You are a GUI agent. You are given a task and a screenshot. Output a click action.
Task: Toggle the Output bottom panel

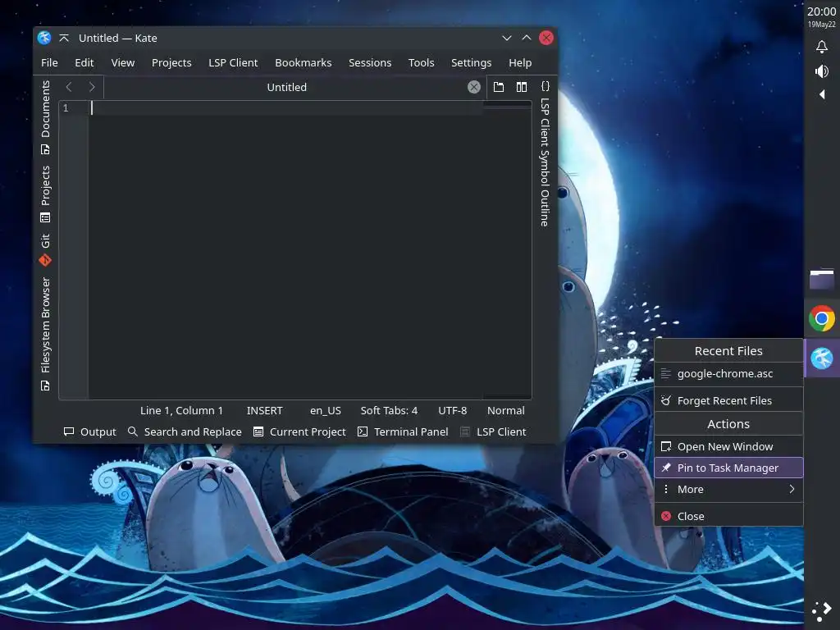coord(90,431)
